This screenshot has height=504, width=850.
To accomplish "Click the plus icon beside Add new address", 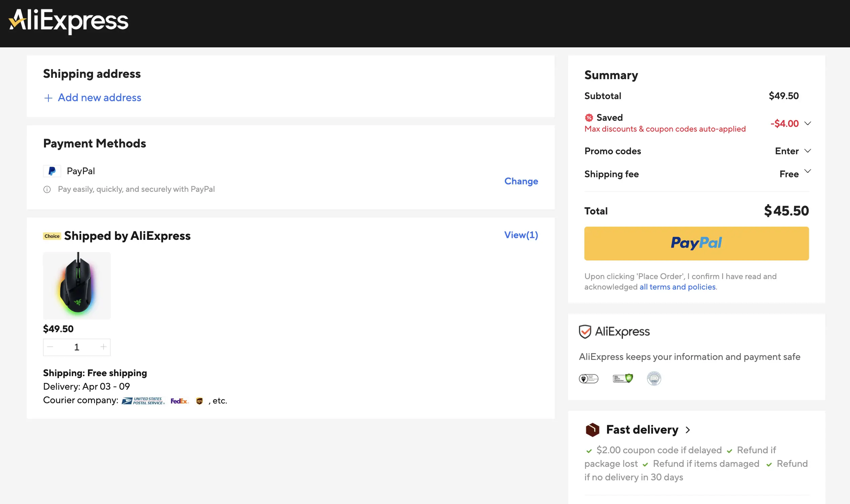I will (x=48, y=98).
